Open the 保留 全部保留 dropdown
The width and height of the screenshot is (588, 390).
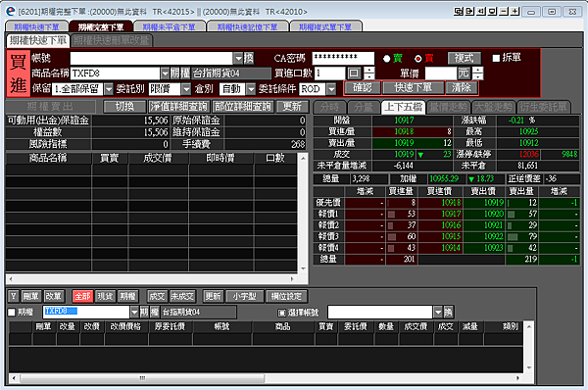(x=109, y=89)
